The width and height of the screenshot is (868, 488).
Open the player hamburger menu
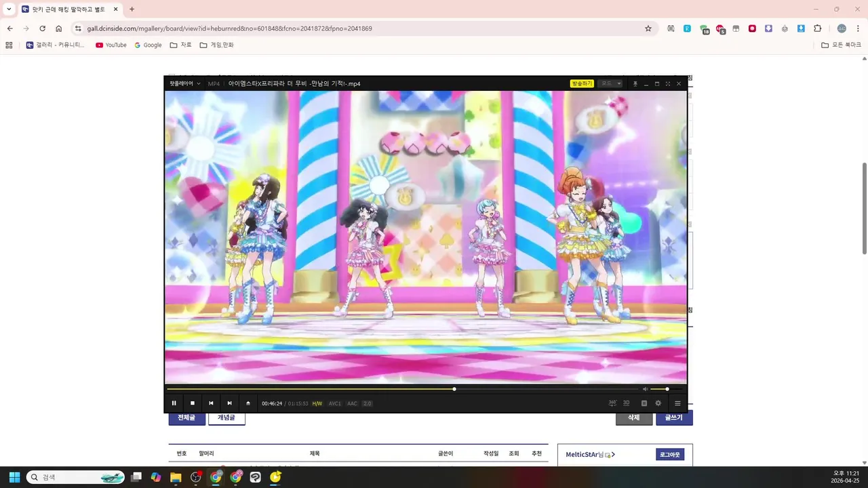(x=677, y=403)
